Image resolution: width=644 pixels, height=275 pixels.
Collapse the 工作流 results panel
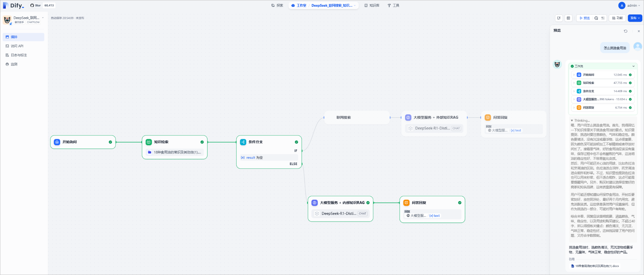coord(634,66)
